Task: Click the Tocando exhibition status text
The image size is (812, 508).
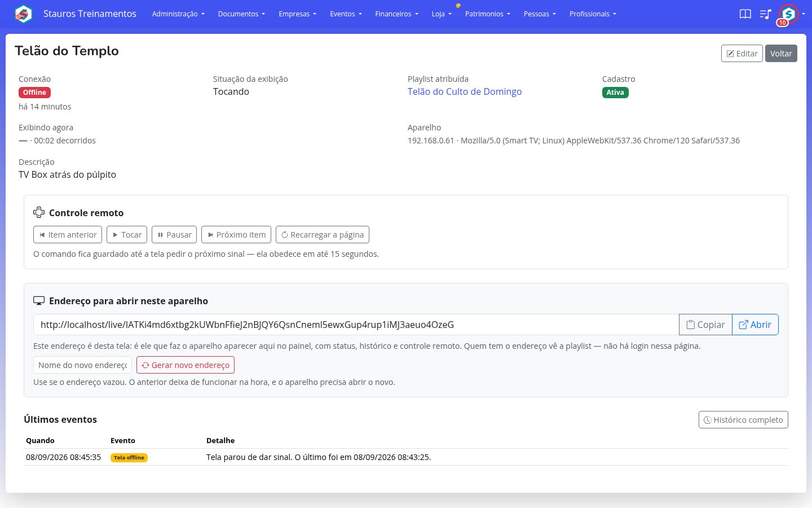Action: [x=231, y=91]
